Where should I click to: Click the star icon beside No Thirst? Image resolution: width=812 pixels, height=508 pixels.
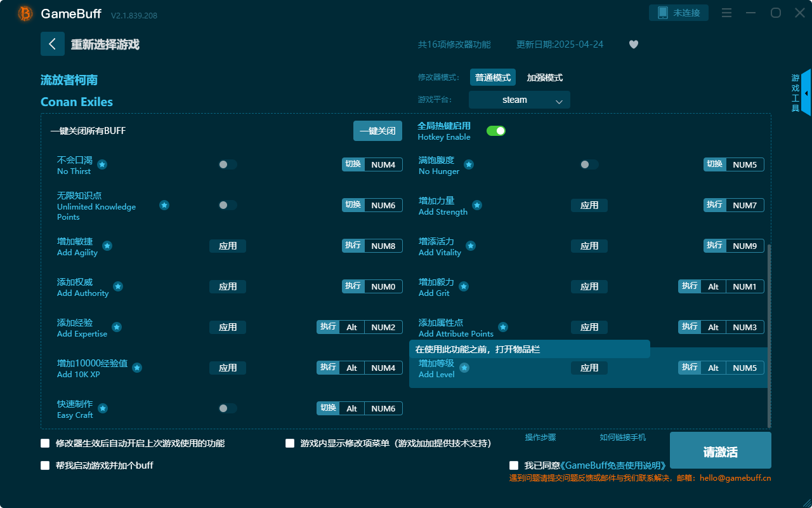click(x=101, y=164)
